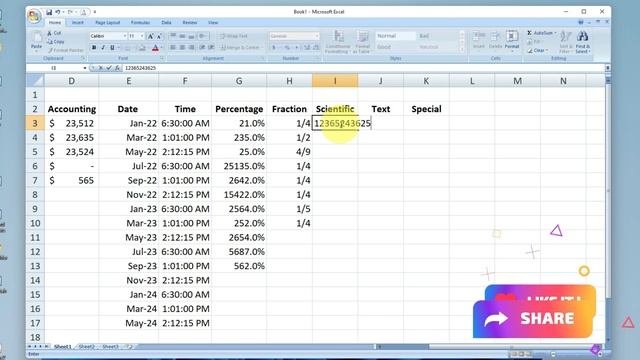
Task: Open the Office Button menu
Action: click(x=34, y=16)
